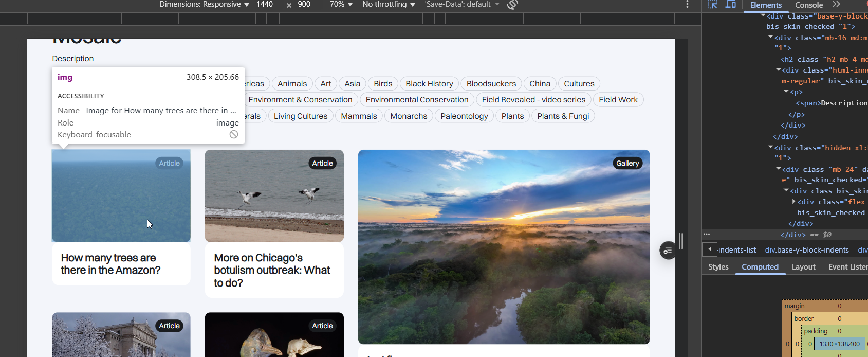Toggle the device emulation toolbar icon
868x357 pixels.
pos(730,5)
